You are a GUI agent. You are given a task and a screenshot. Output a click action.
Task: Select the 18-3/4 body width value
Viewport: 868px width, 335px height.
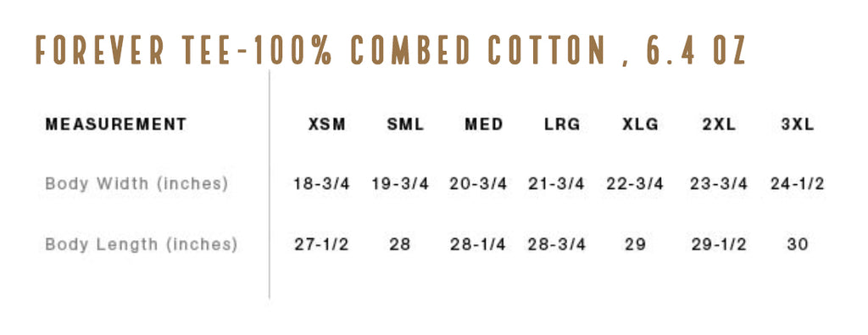[321, 184]
